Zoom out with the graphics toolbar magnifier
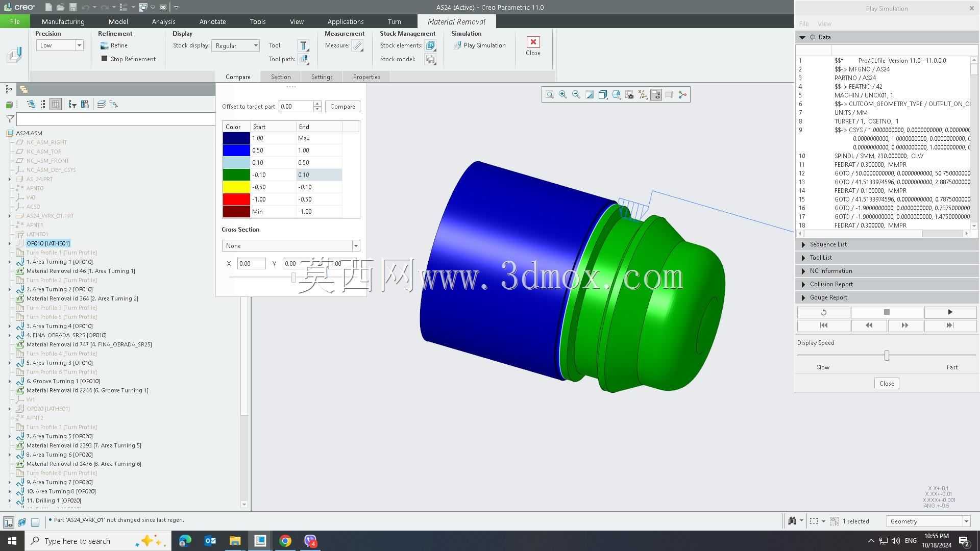 (x=576, y=95)
